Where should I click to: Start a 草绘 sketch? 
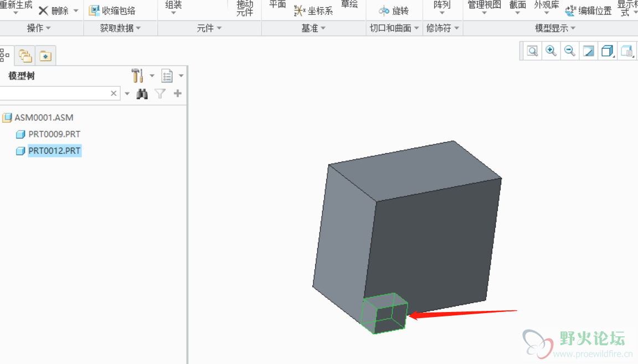[349, 4]
